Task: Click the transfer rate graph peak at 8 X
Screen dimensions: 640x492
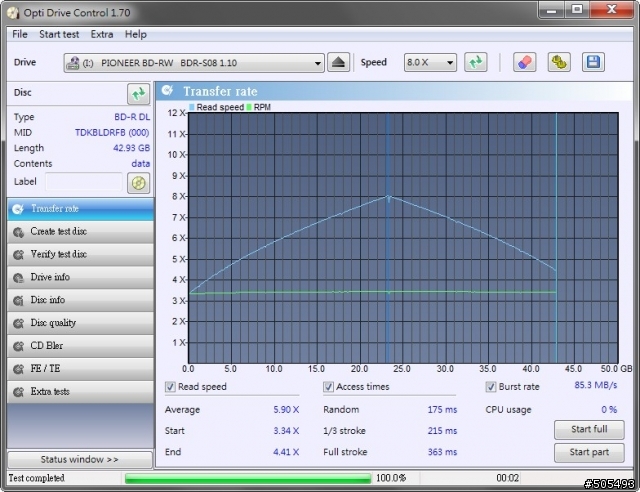Action: click(389, 197)
